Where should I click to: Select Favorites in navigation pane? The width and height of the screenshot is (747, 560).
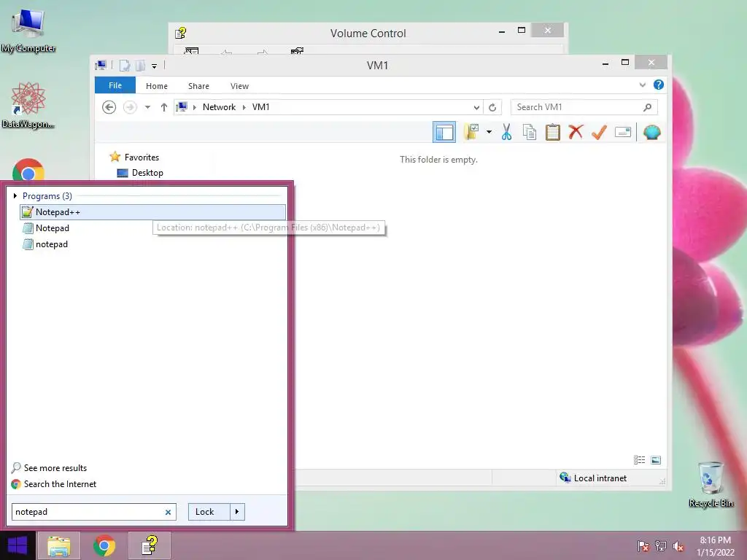(x=142, y=157)
